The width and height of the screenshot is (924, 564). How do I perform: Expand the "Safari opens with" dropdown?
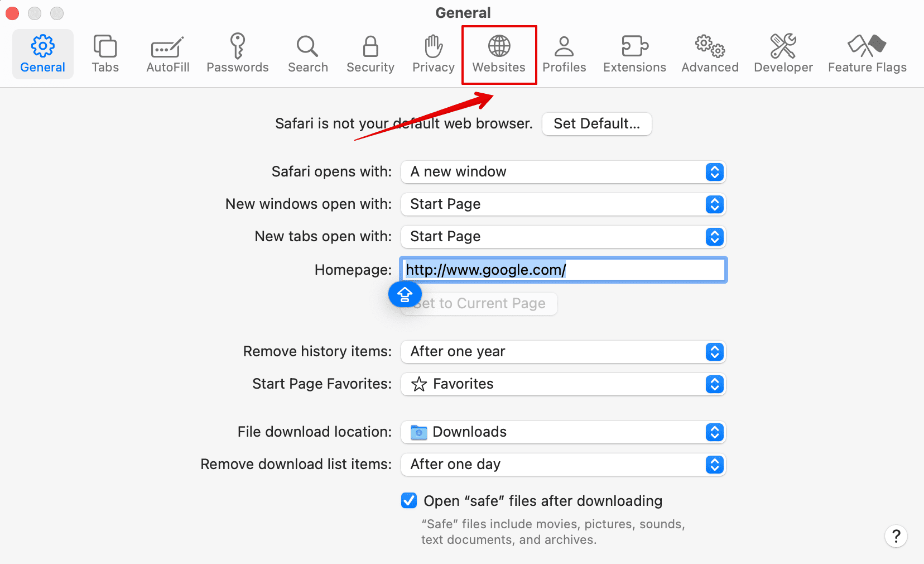[x=562, y=172]
